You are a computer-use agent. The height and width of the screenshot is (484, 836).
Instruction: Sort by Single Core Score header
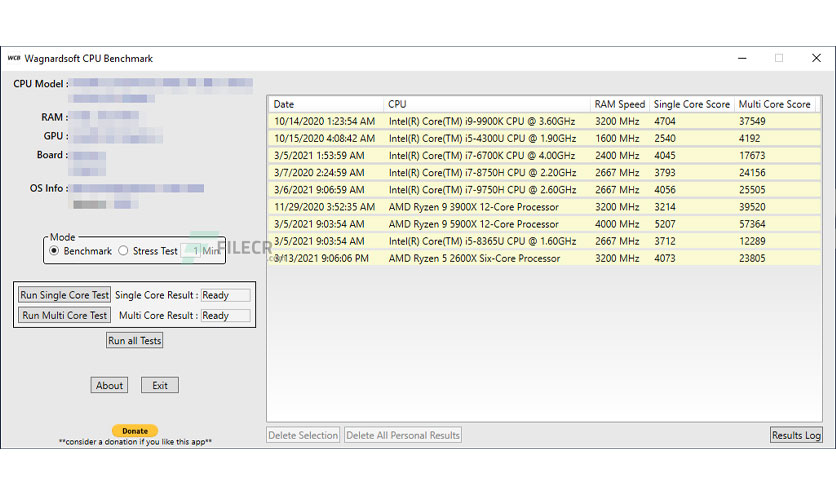[692, 104]
